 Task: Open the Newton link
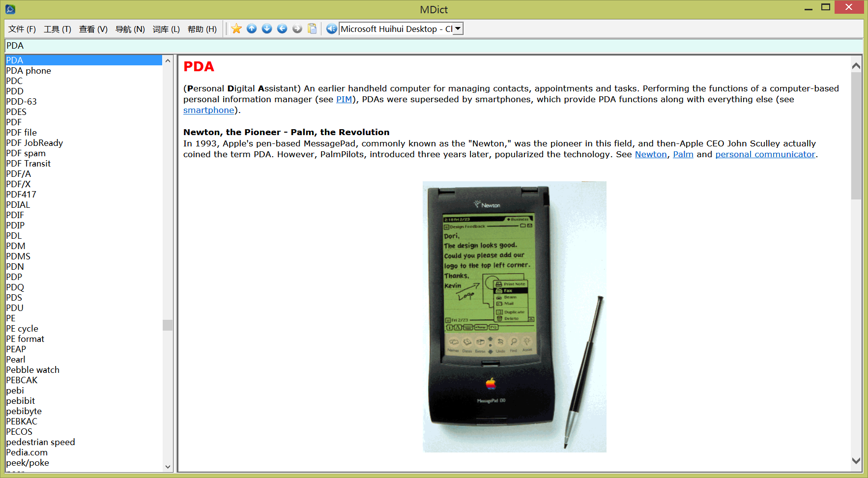tap(651, 154)
